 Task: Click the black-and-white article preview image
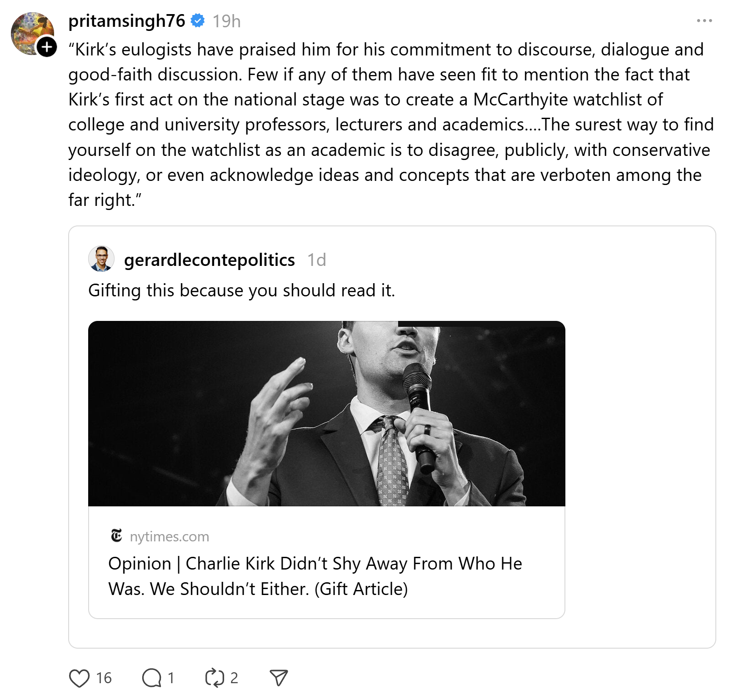coord(327,414)
